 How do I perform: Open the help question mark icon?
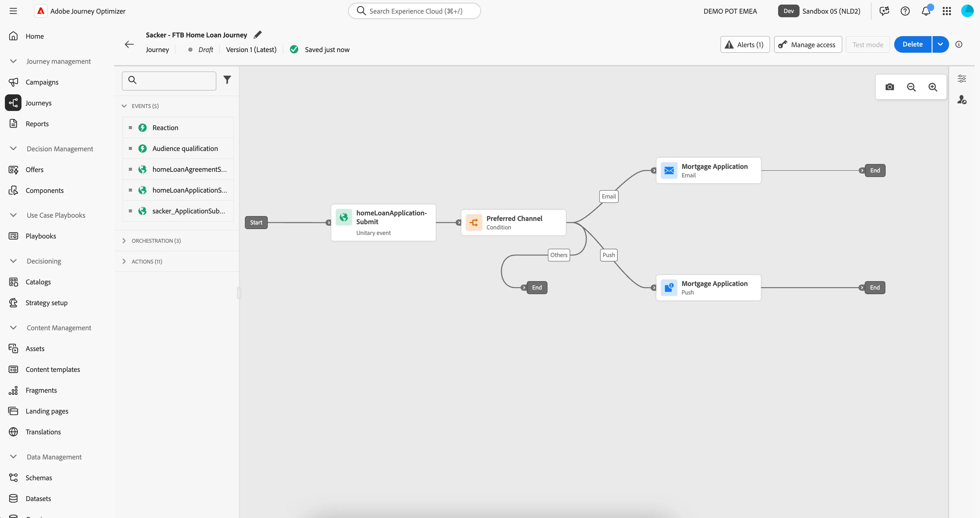pos(905,11)
